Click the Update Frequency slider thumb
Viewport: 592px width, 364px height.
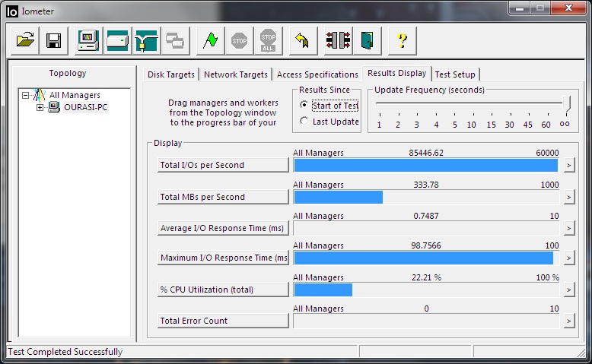point(566,104)
